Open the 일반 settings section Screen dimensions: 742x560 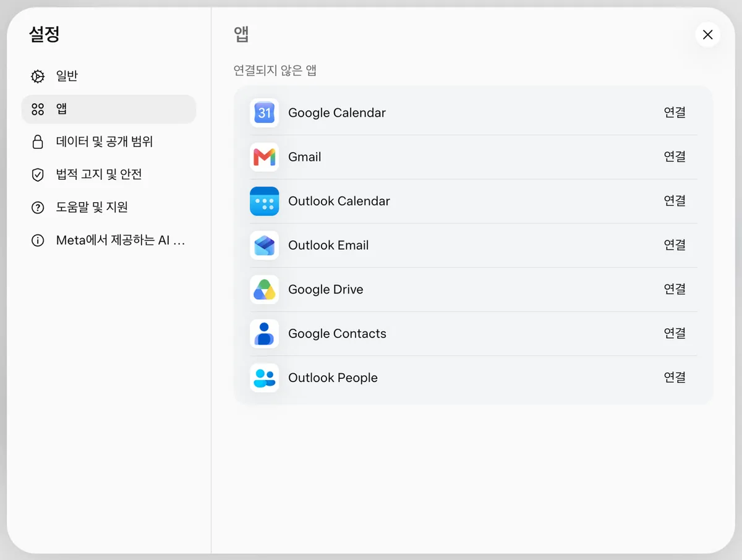coord(109,77)
